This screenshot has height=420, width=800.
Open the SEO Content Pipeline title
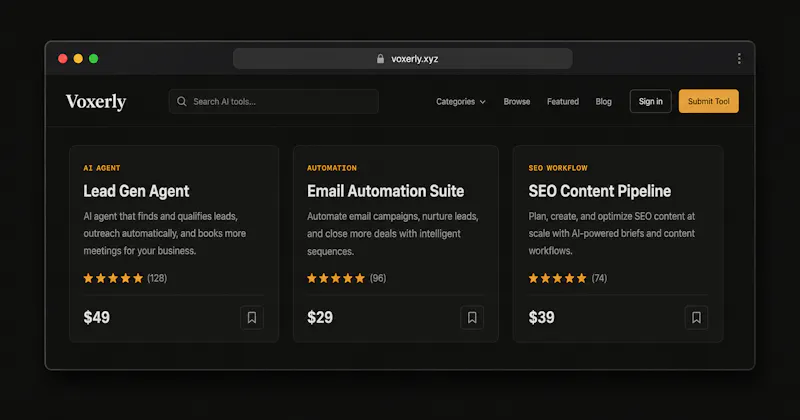[x=599, y=191]
